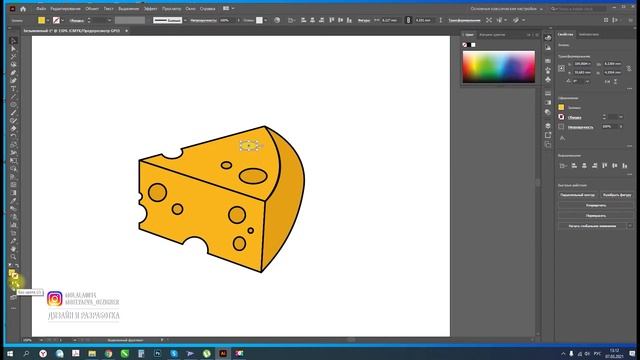640x360 pixels.
Task: Pick a color from the Color panel spectrum
Action: [498, 67]
